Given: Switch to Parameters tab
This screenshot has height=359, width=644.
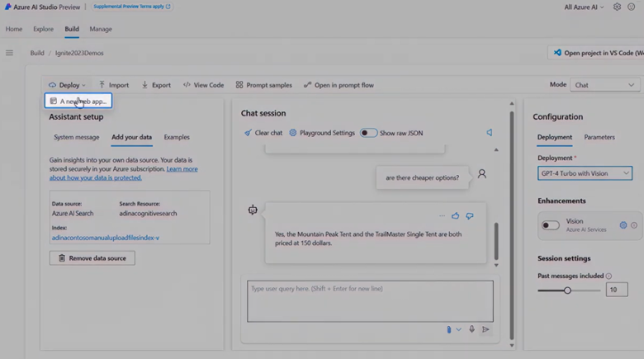Looking at the screenshot, I should (599, 137).
